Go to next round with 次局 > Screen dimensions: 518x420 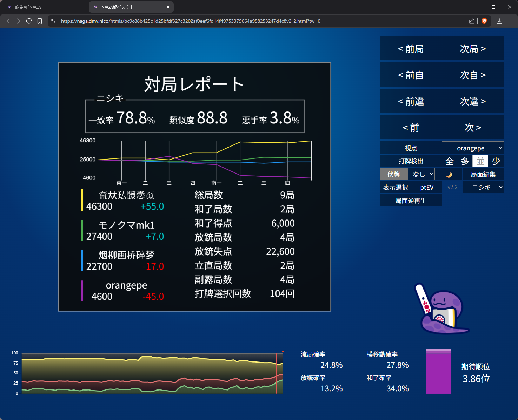(473, 49)
